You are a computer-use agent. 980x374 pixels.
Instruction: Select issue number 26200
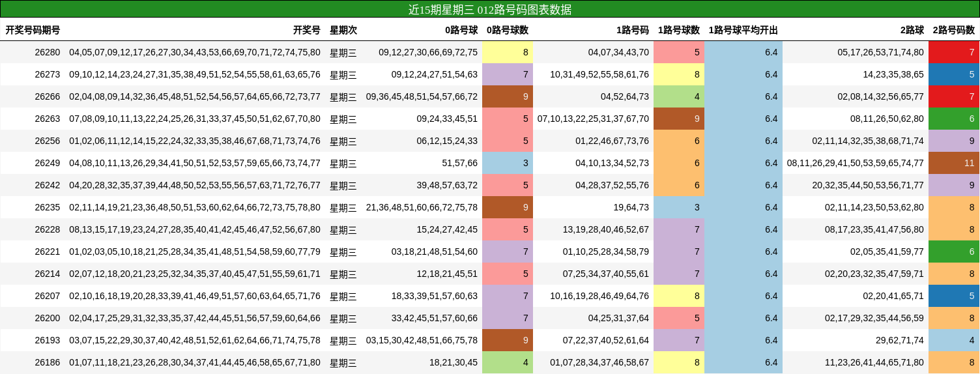(x=47, y=318)
